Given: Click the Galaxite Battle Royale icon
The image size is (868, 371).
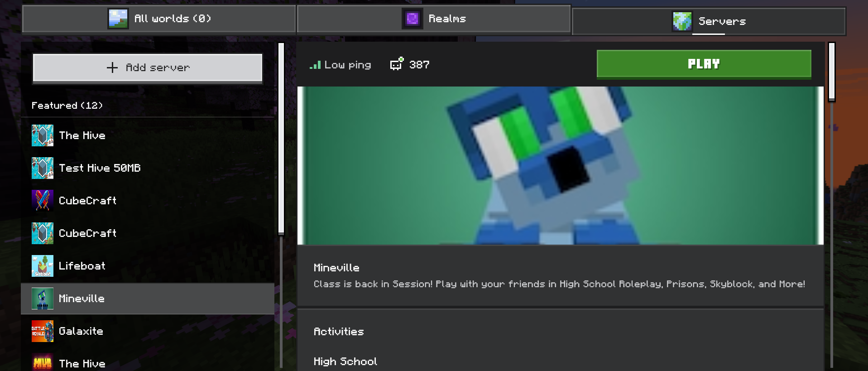Looking at the screenshot, I should [x=43, y=331].
